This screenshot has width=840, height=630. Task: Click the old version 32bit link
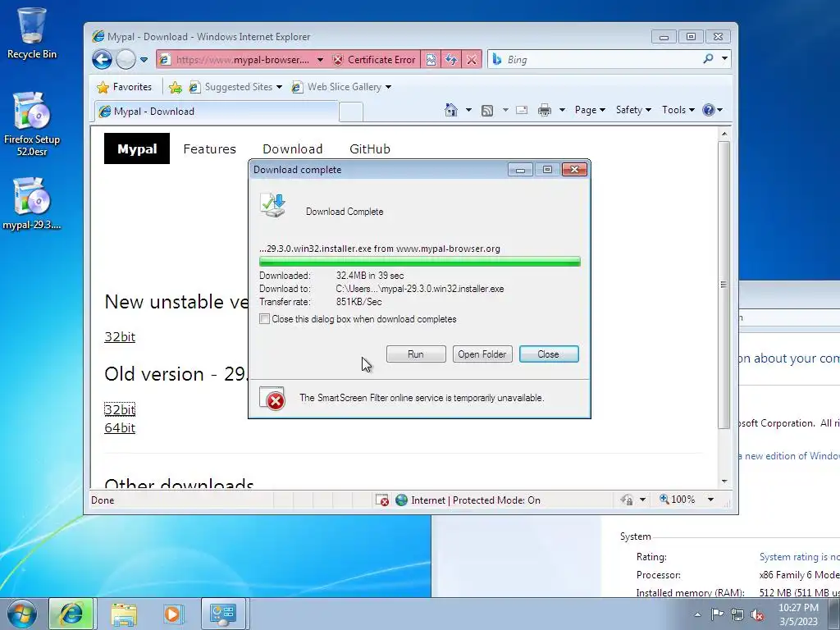pos(120,409)
